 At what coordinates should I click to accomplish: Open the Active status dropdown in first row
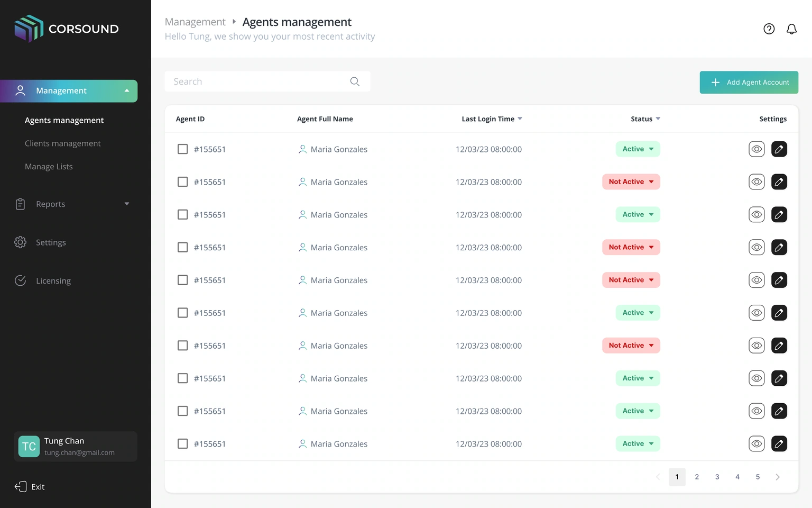(x=638, y=149)
